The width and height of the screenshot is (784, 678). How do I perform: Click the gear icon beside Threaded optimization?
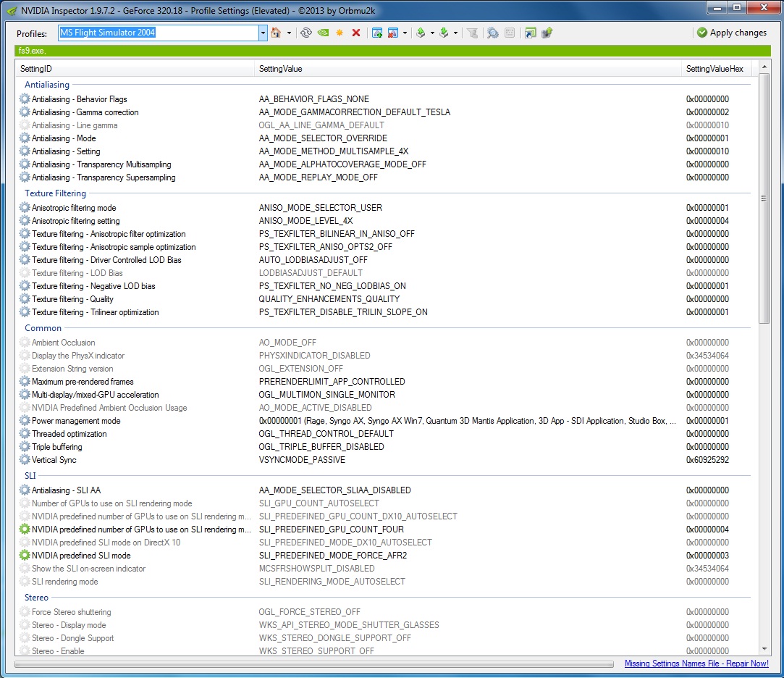tap(25, 433)
